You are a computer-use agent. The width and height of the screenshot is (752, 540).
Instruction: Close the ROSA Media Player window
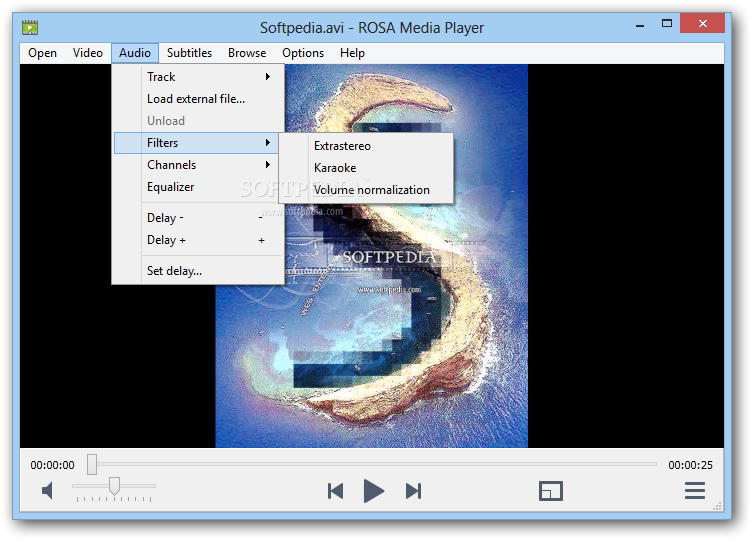702,23
